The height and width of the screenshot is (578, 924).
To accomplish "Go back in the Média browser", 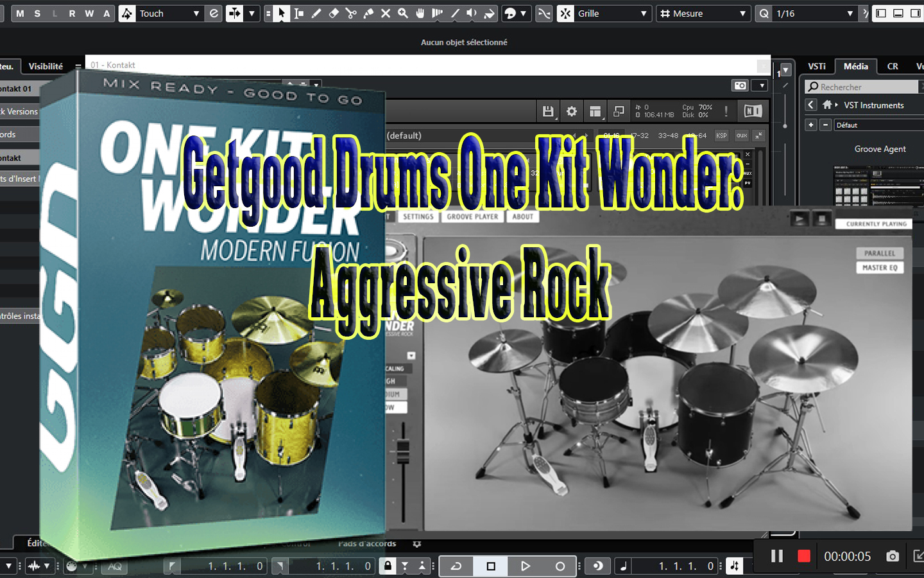I will (811, 105).
